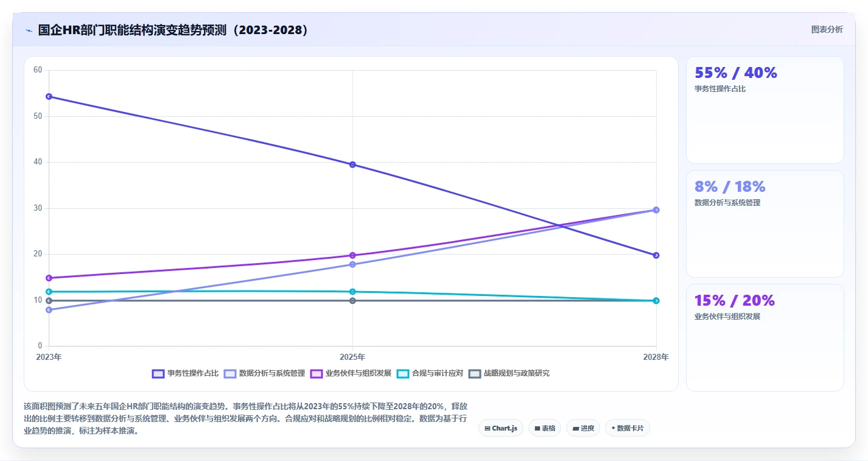Toggle the 合规与审计应对 legend color box
868x461 pixels.
(x=403, y=373)
